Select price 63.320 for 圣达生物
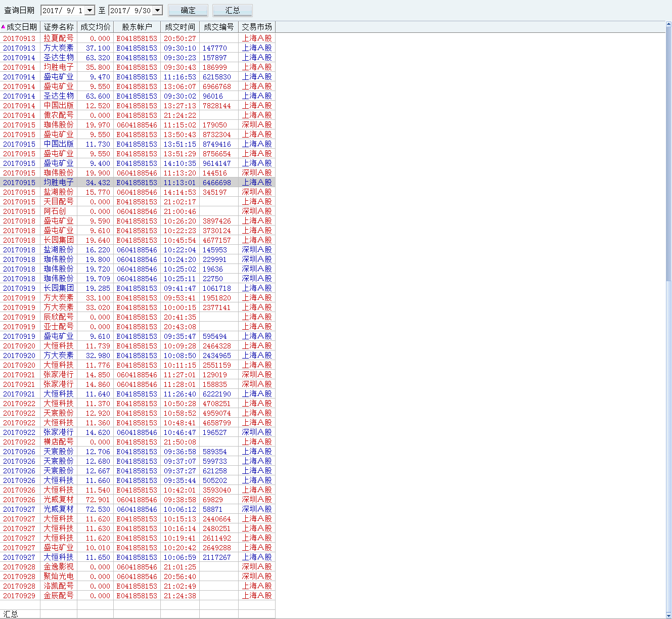The width and height of the screenshot is (672, 619). pos(98,58)
